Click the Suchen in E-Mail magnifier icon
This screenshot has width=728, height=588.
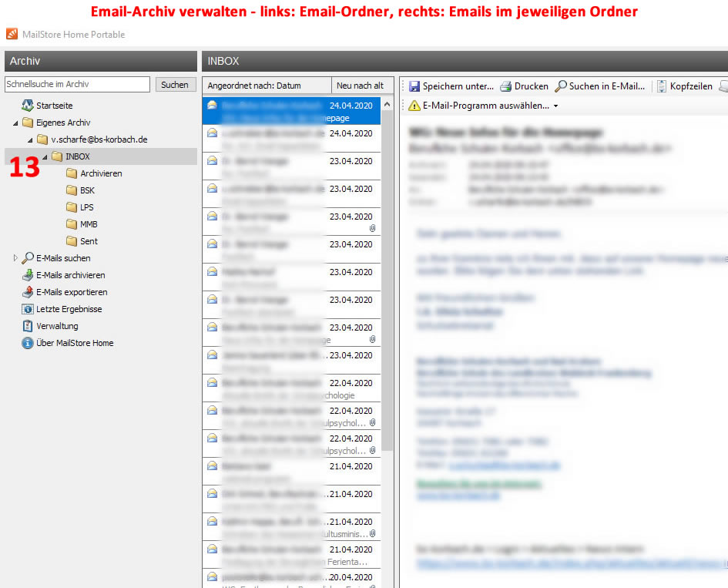pyautogui.click(x=561, y=86)
